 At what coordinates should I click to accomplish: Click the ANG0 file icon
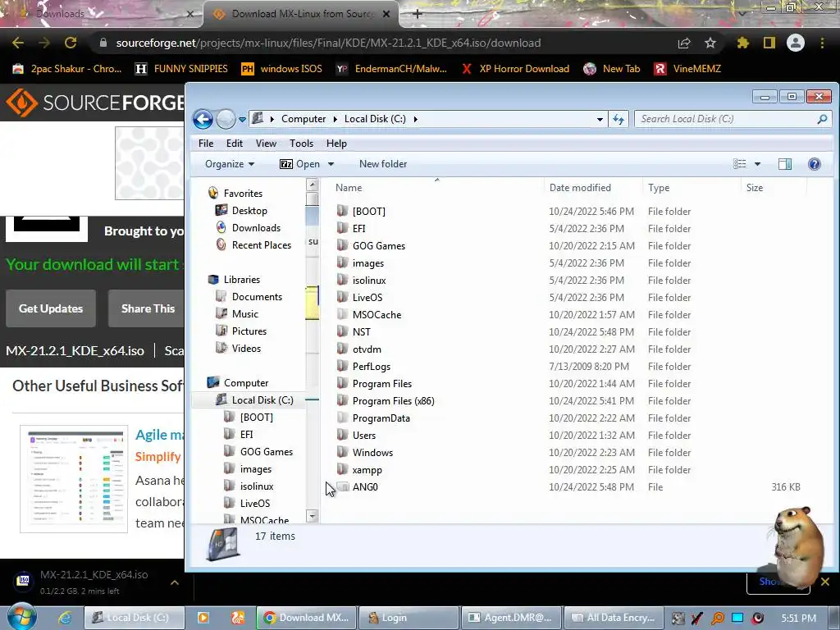click(342, 486)
